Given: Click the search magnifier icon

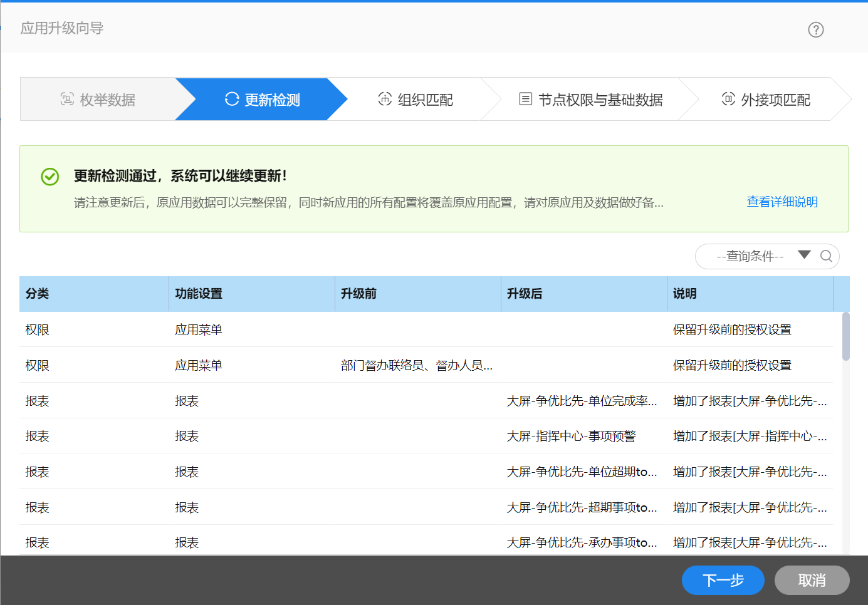Looking at the screenshot, I should point(826,256).
